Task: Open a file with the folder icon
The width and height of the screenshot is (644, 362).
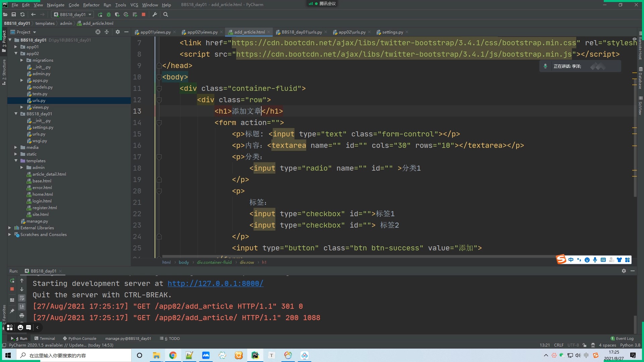Action: 5,14
